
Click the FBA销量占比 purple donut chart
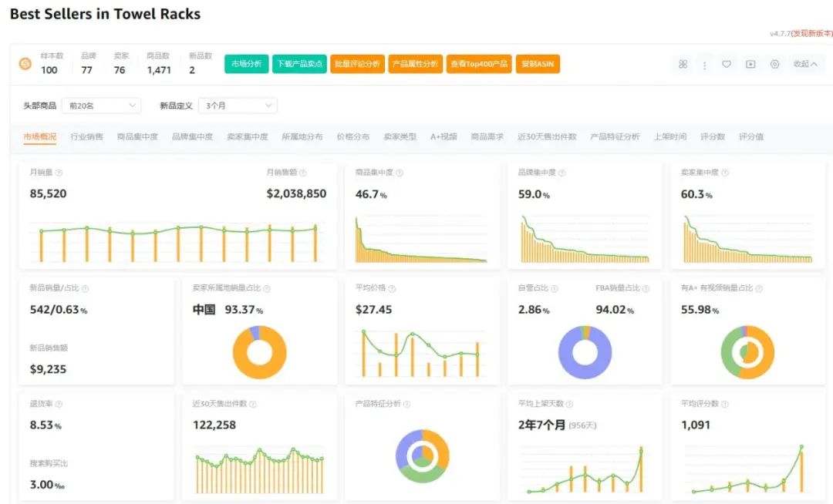pos(585,352)
